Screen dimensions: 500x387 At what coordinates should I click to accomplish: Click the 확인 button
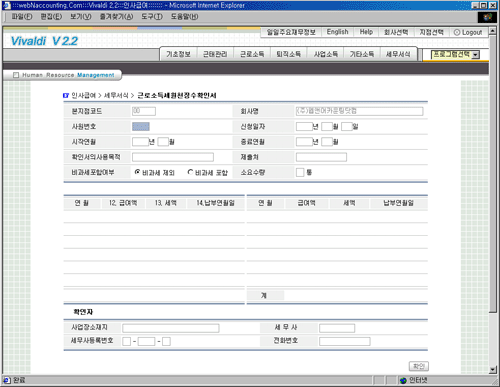[x=419, y=366]
